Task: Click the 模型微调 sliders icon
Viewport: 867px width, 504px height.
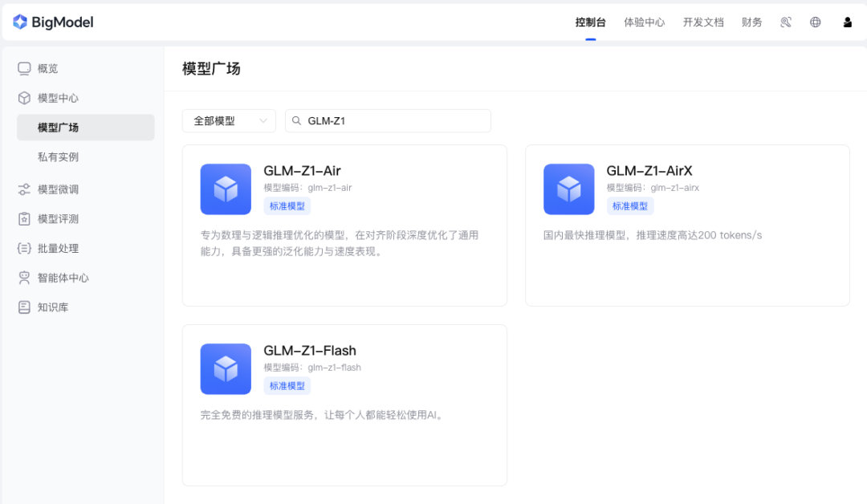Action: click(x=24, y=189)
